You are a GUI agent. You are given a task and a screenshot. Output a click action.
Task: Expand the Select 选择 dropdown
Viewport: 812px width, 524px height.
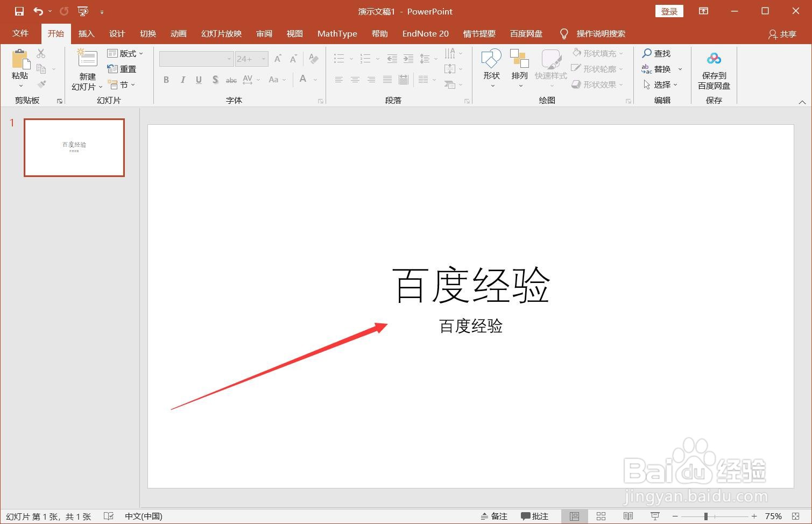tap(660, 84)
